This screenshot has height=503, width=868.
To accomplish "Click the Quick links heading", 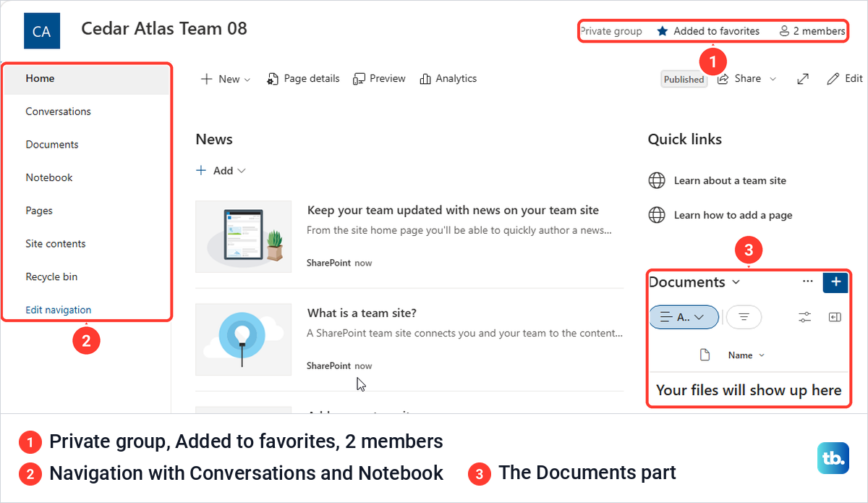I will click(684, 140).
